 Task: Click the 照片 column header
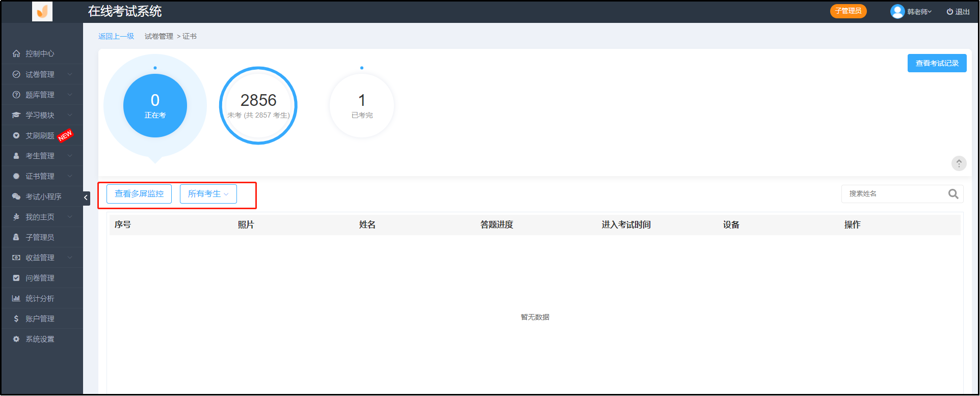pos(246,224)
